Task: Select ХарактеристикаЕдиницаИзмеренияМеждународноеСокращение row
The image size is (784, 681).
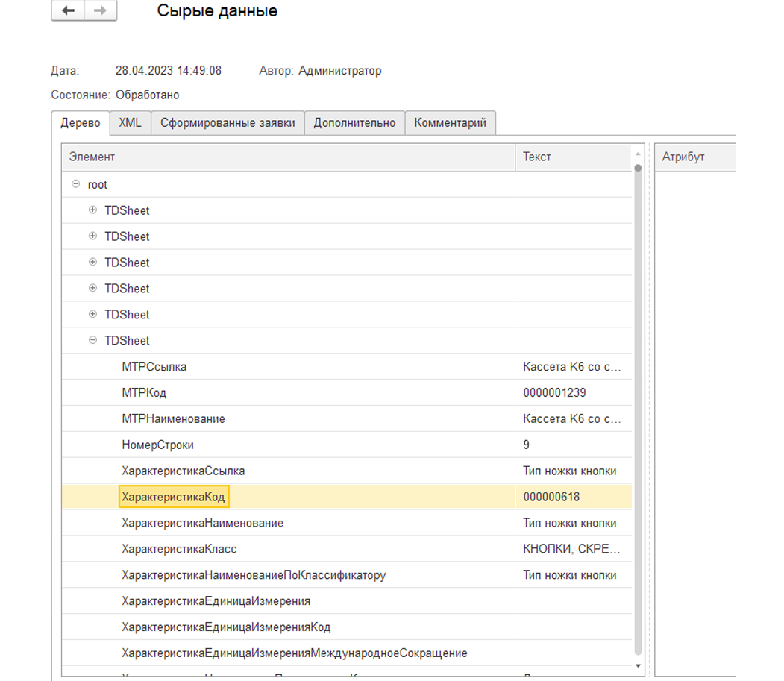Action: (x=347, y=653)
